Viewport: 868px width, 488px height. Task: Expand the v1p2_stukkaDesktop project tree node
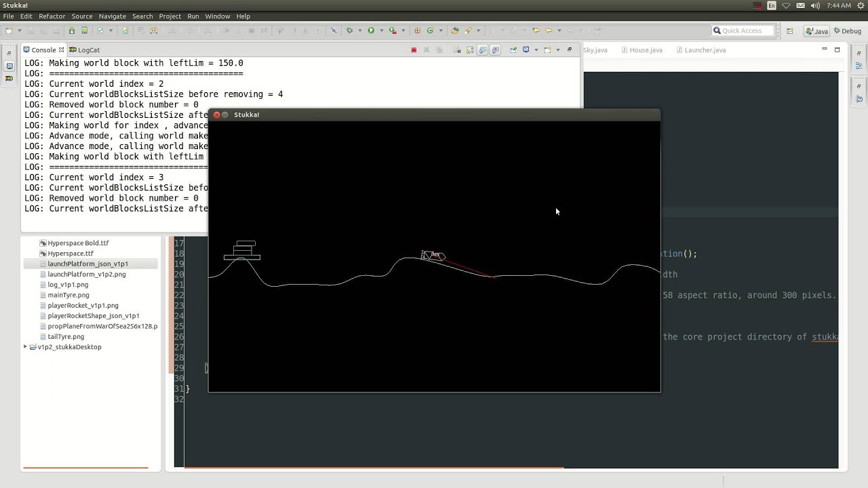[26, 347]
